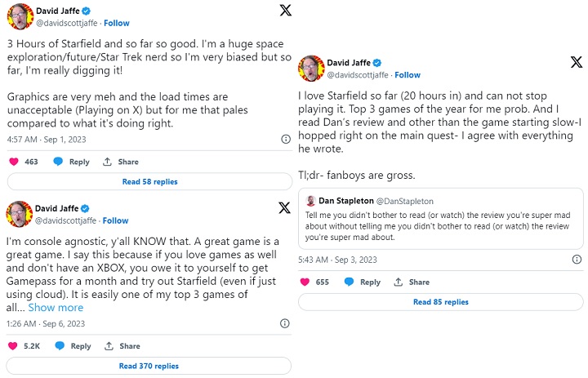Like the tweet with 655 likes
This screenshot has height=378, width=588.
[305, 282]
